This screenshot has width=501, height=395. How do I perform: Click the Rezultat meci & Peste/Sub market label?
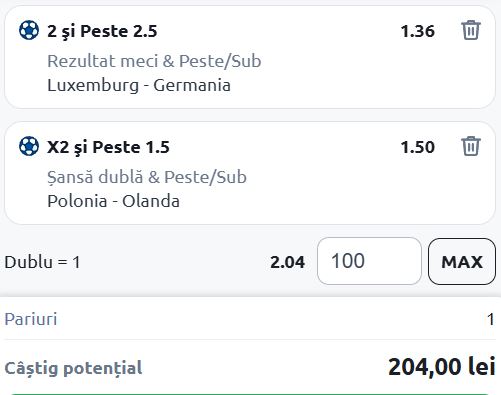point(154,61)
